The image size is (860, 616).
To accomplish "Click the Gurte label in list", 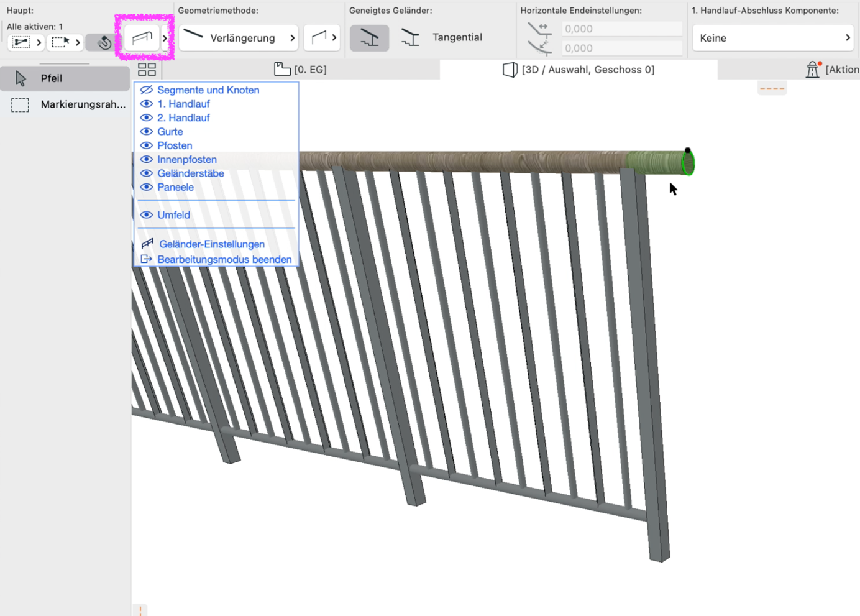I will (170, 132).
